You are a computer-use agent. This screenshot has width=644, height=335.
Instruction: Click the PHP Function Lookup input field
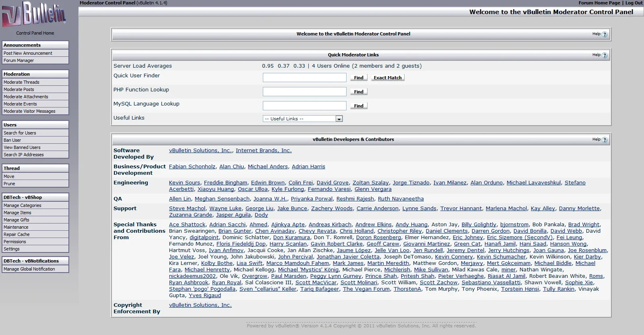point(305,91)
